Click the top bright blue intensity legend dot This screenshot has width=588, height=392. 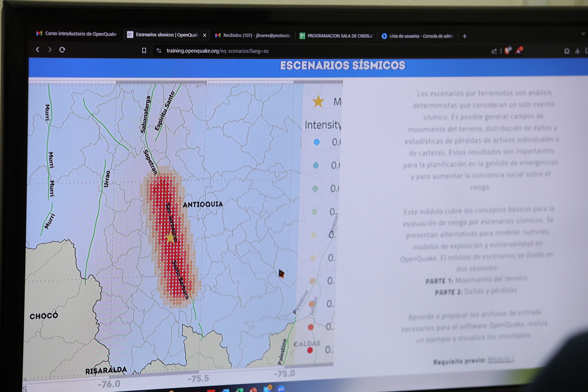[x=317, y=142]
